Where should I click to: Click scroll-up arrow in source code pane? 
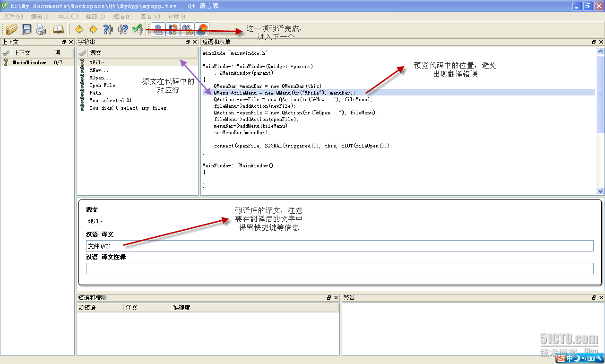[601, 52]
